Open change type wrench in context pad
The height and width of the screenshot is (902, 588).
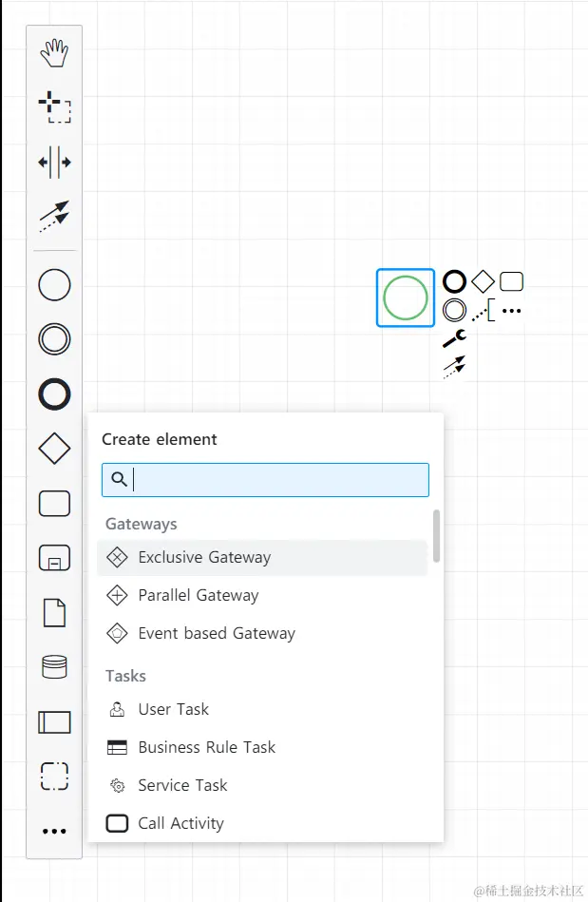[x=454, y=338]
